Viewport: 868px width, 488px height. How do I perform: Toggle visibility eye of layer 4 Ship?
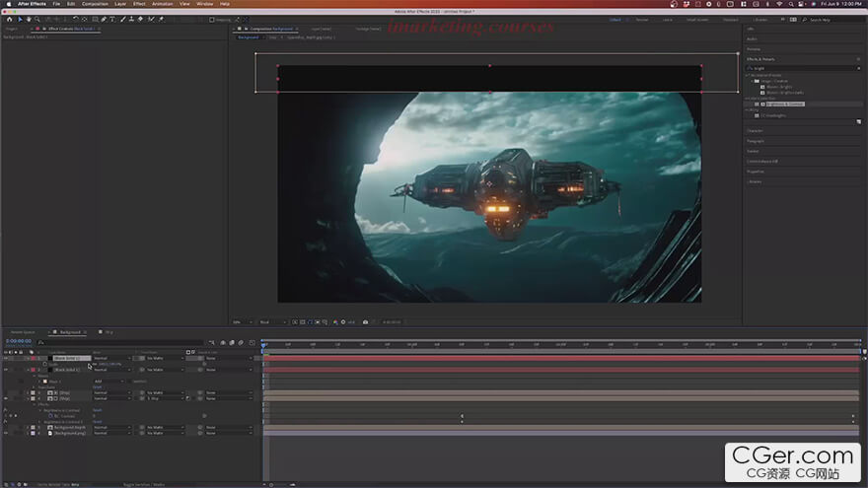pyautogui.click(x=6, y=398)
